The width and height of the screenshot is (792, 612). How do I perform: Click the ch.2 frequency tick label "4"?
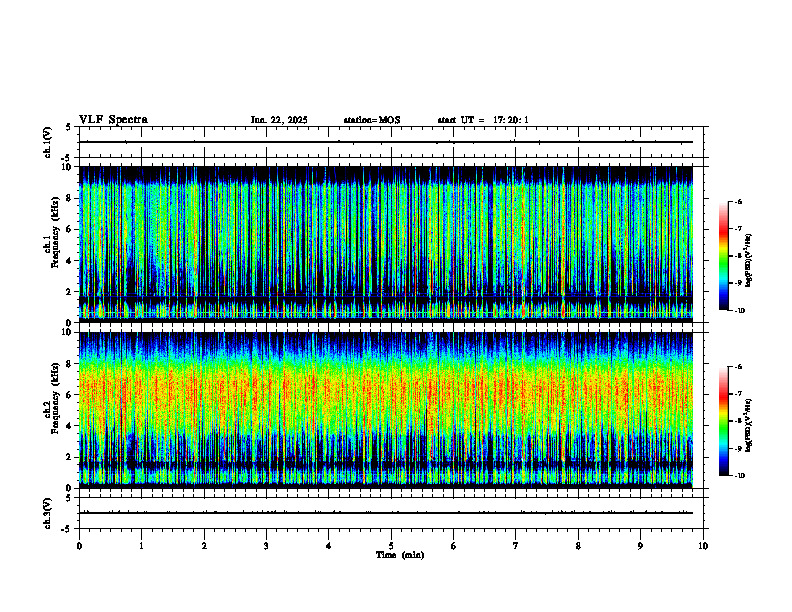coord(68,426)
